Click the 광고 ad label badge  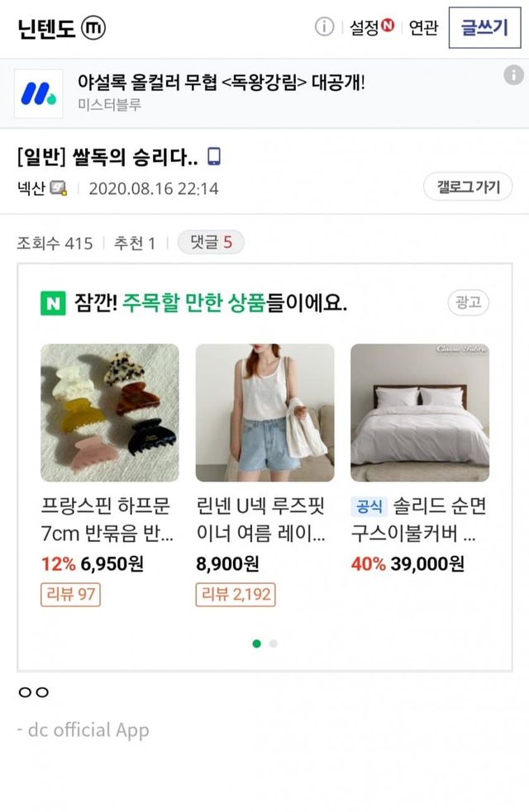point(468,302)
